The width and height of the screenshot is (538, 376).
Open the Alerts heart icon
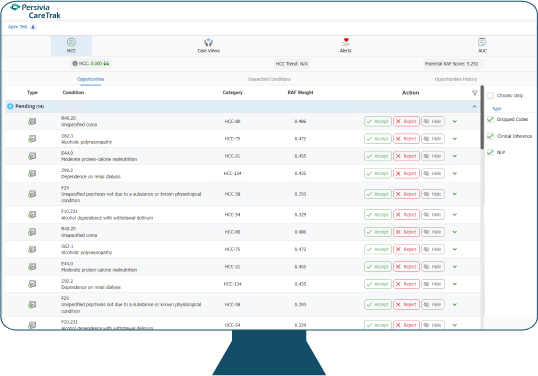(346, 42)
